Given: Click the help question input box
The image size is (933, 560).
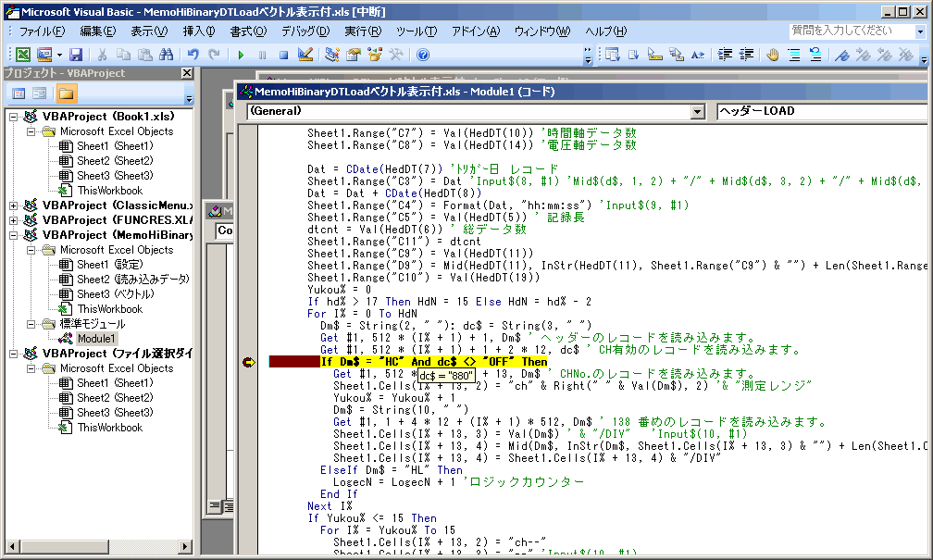Looking at the screenshot, I should point(840,31).
